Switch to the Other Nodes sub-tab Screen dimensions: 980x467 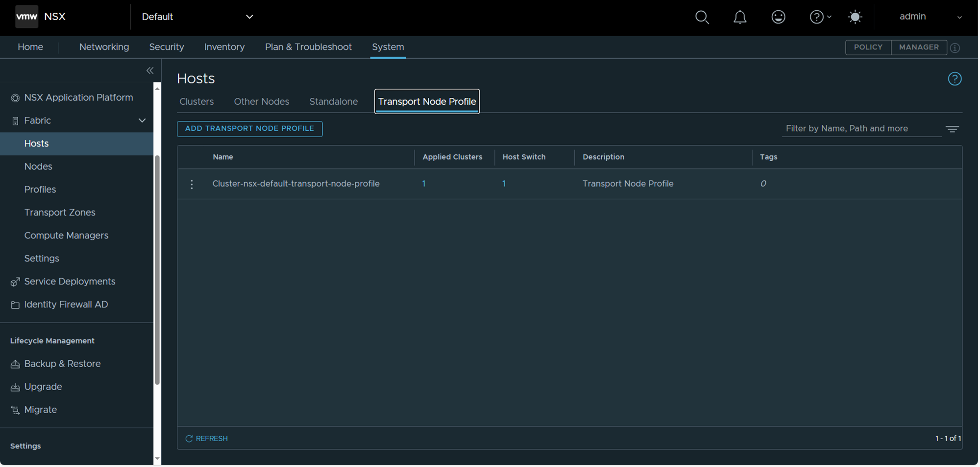[262, 101]
